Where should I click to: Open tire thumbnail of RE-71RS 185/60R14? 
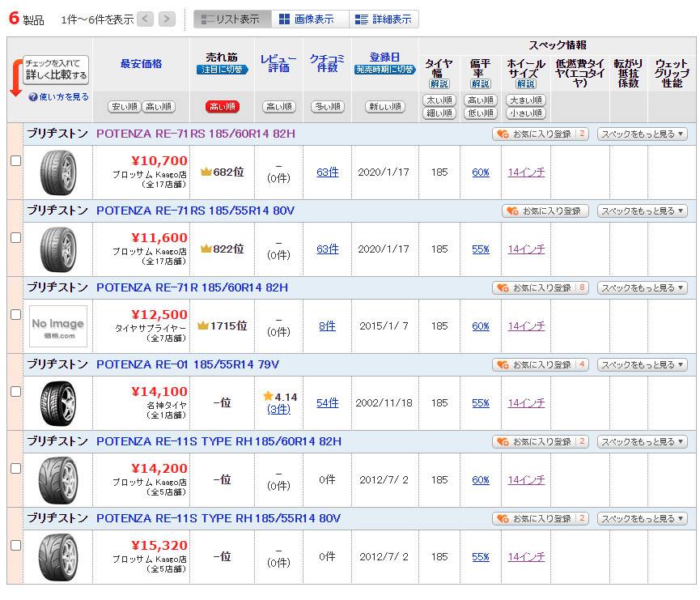pyautogui.click(x=58, y=172)
